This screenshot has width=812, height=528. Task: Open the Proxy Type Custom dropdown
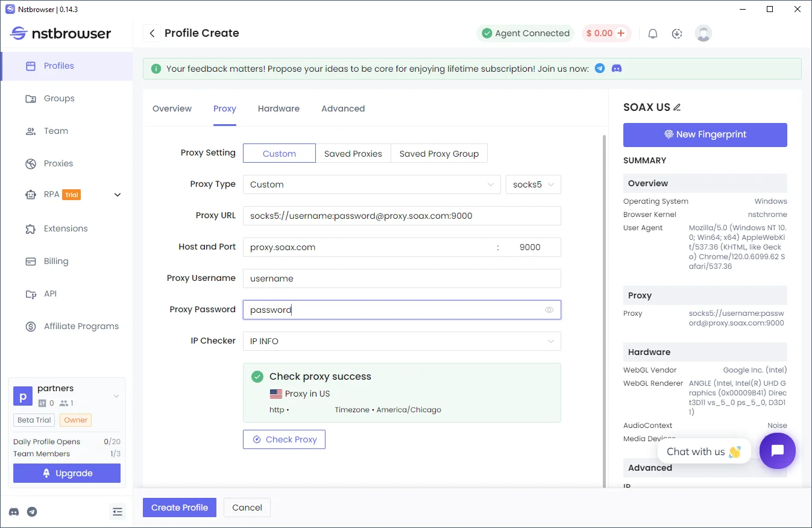pyautogui.click(x=371, y=184)
